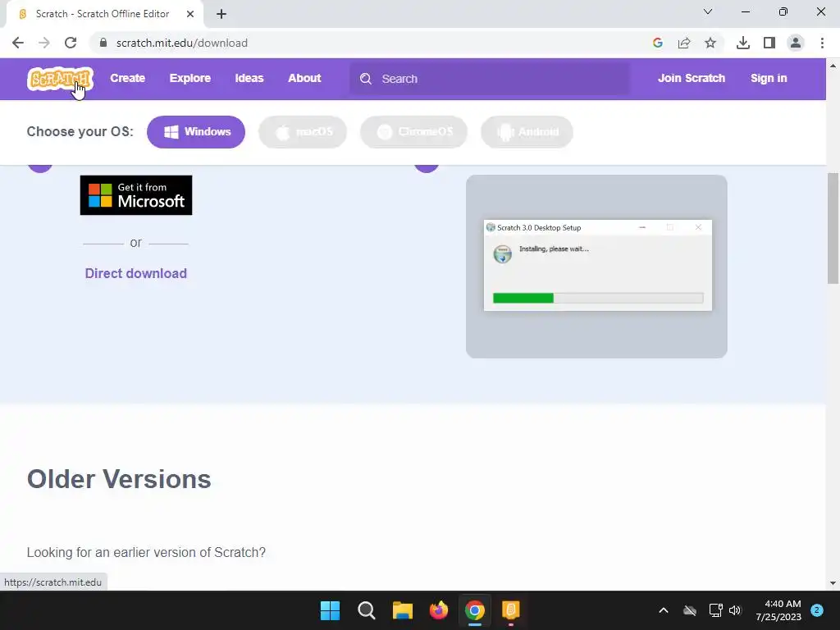The height and width of the screenshot is (630, 840).
Task: Toggle the Chrome side panel
Action: click(769, 43)
